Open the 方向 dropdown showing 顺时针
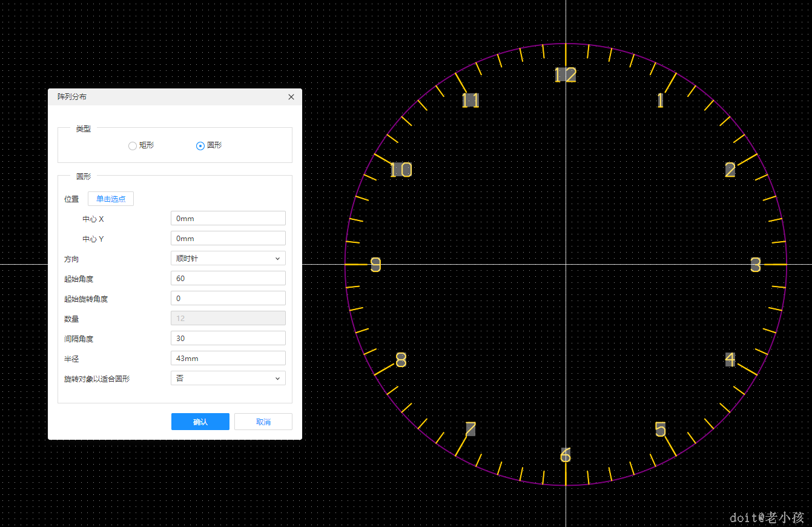 [228, 258]
